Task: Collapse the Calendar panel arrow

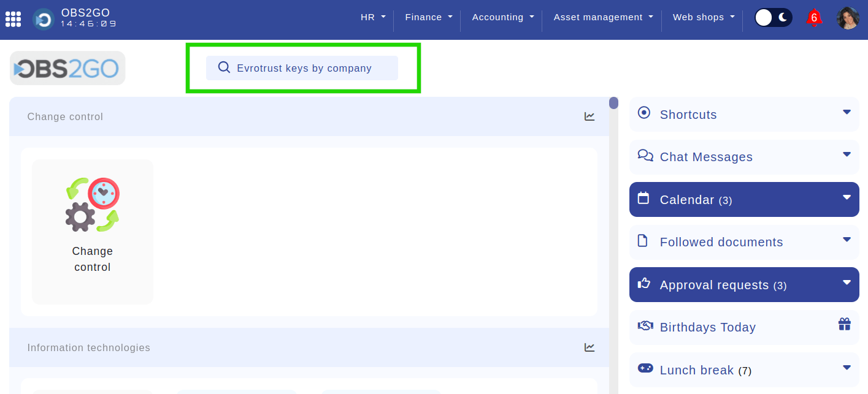Action: pos(847,197)
